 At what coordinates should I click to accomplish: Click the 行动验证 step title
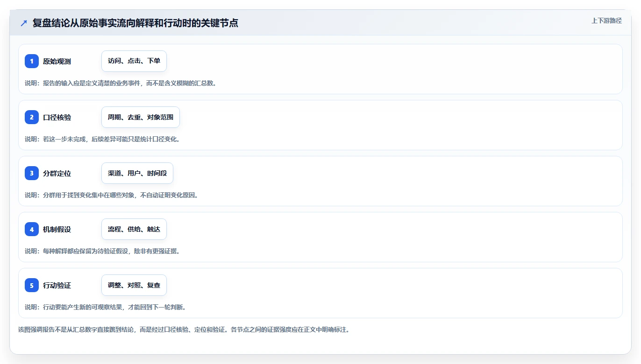pyautogui.click(x=57, y=285)
